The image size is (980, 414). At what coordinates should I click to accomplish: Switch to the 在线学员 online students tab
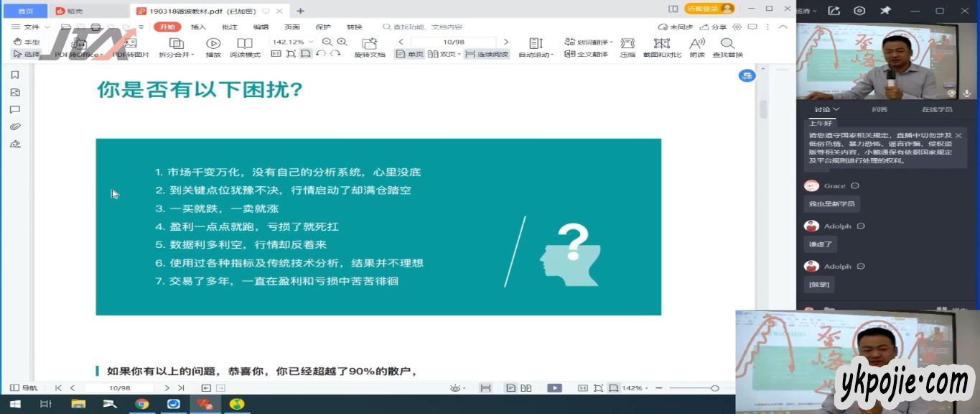937,109
